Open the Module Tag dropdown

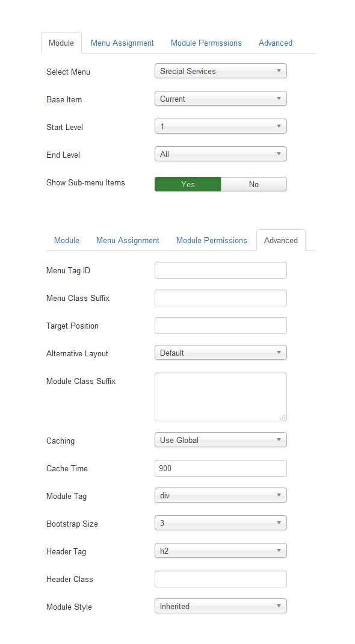(x=220, y=495)
